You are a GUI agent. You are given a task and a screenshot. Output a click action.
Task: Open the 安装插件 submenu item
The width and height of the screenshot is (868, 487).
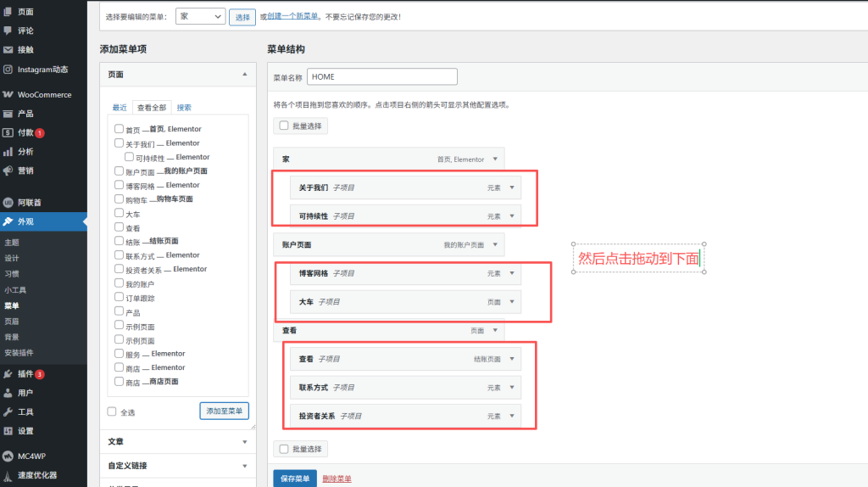point(19,352)
